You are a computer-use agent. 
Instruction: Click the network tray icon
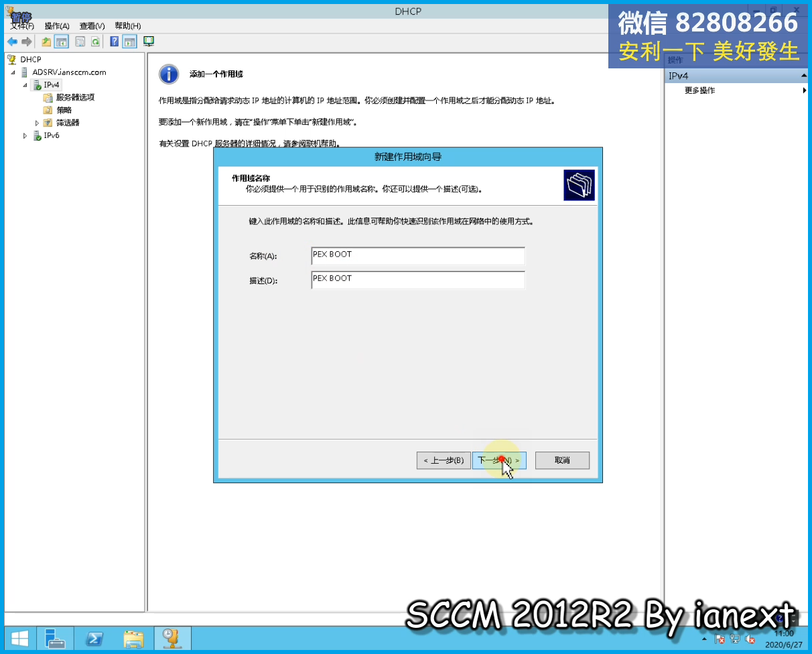735,640
